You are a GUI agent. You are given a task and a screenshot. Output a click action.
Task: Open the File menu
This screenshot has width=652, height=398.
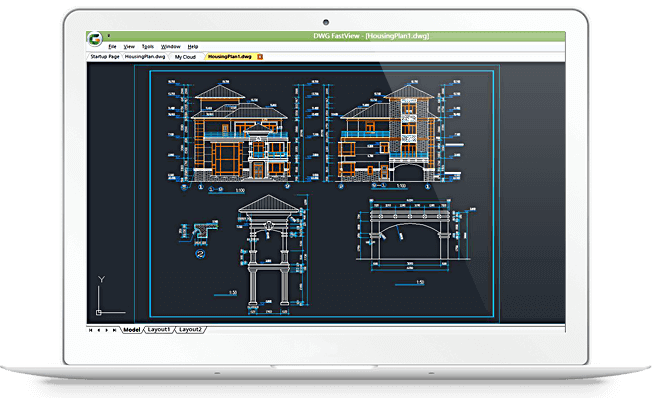click(112, 47)
